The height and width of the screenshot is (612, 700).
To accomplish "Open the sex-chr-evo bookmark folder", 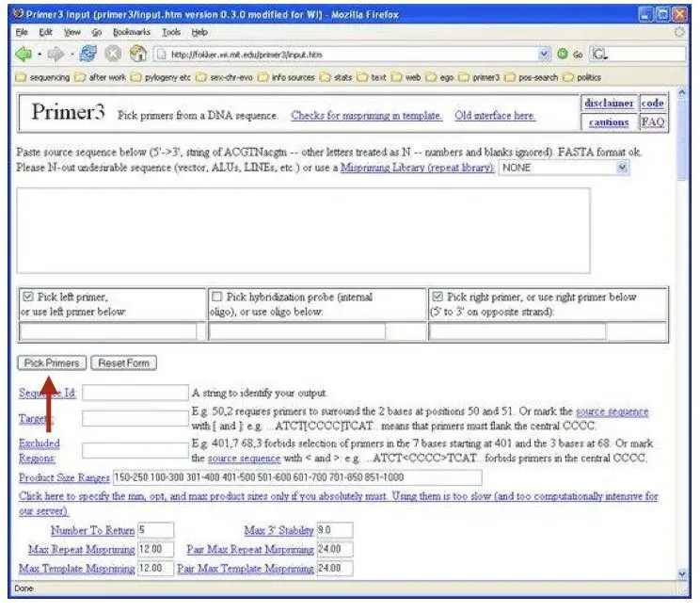I will coord(225,77).
